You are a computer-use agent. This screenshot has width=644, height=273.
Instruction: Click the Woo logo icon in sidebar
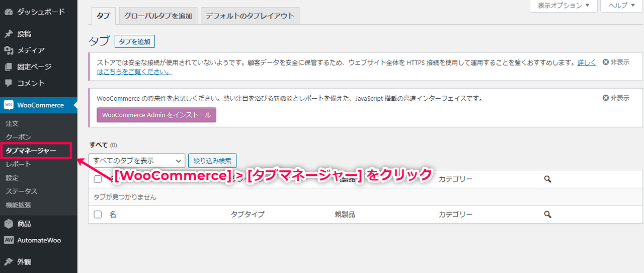(x=9, y=105)
